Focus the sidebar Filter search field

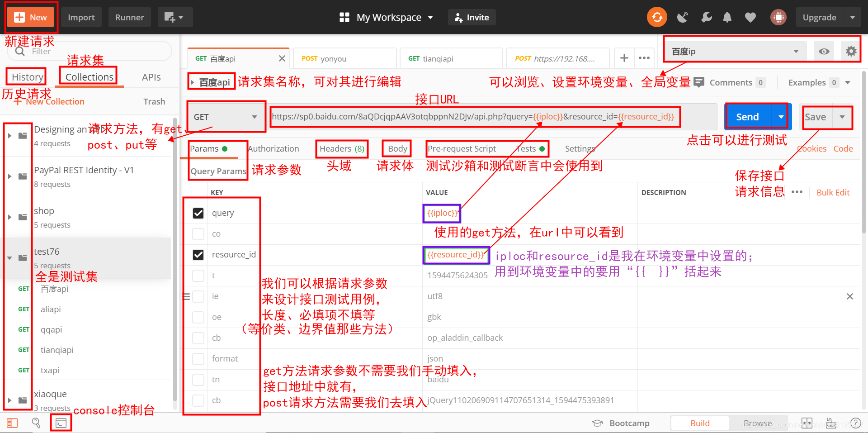click(90, 51)
